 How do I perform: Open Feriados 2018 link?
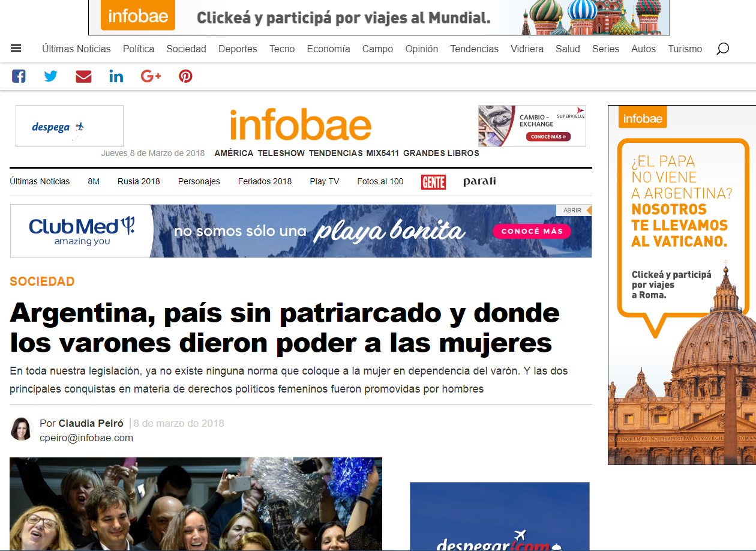(x=265, y=181)
